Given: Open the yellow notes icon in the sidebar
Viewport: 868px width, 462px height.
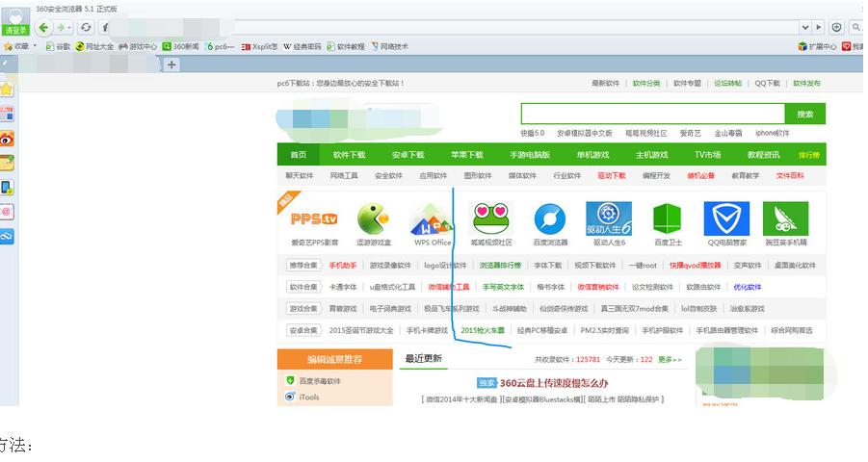Looking at the screenshot, I should [x=7, y=163].
